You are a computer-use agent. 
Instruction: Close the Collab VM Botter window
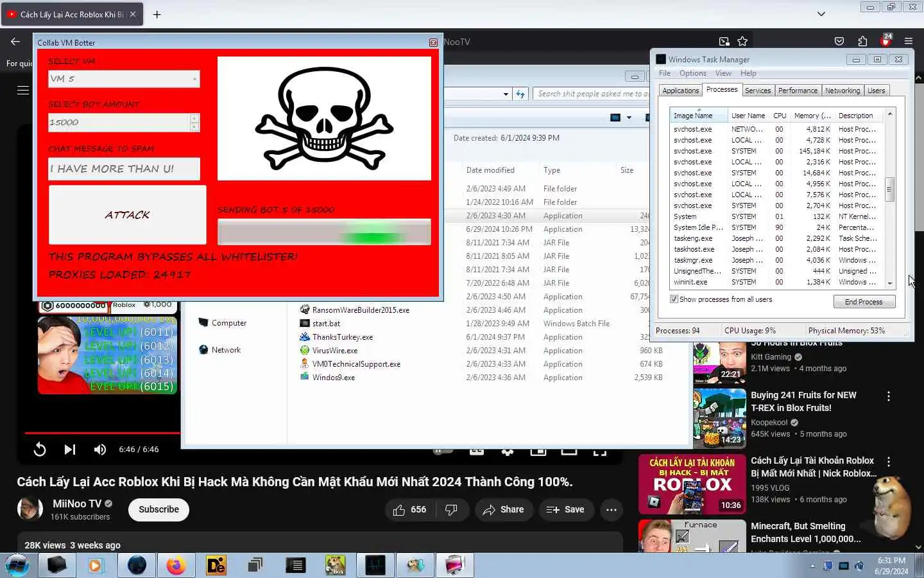tap(433, 42)
